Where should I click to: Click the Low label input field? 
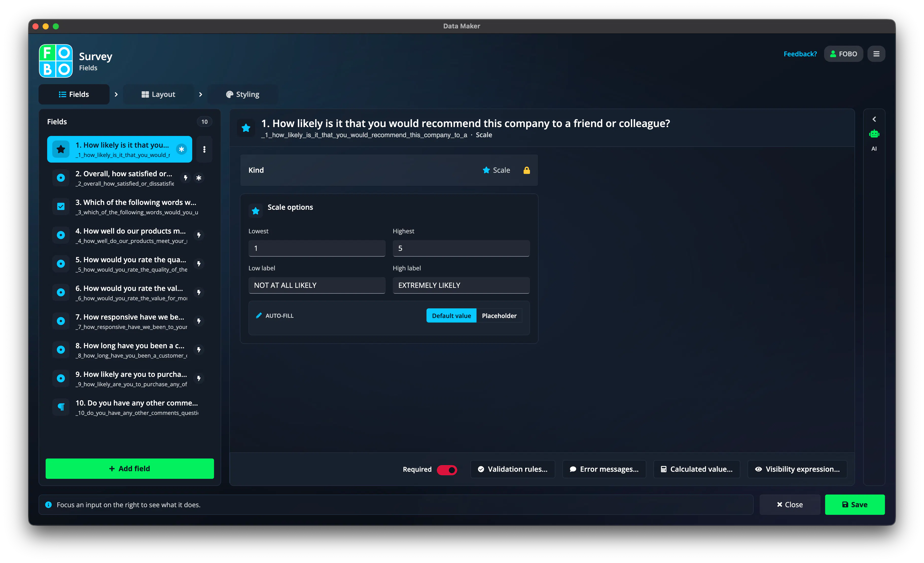(x=317, y=286)
